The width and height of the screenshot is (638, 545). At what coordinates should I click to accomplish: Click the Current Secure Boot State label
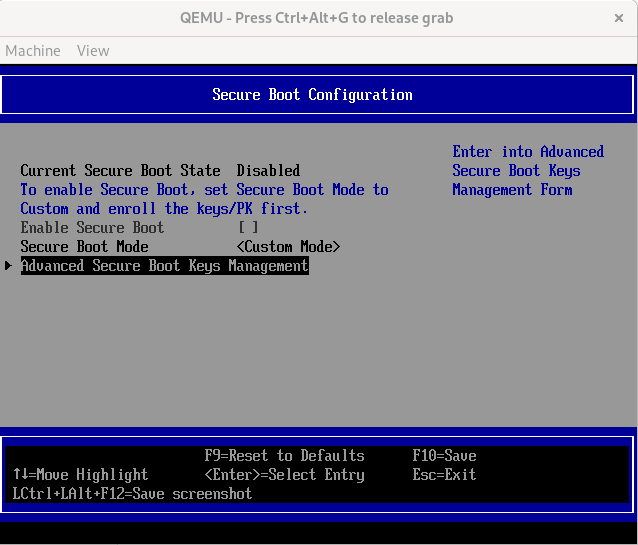[x=120, y=171]
